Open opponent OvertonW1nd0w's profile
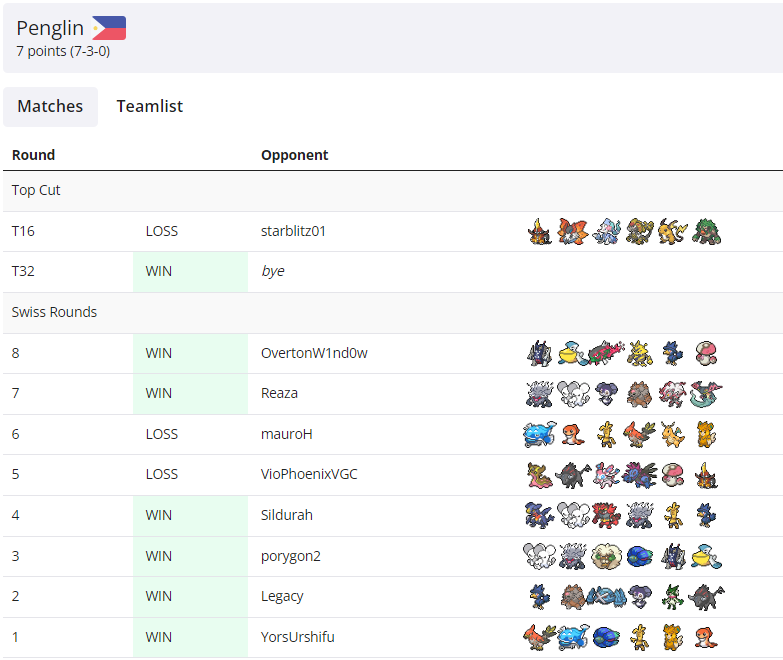The width and height of the screenshot is (783, 660). [x=314, y=353]
